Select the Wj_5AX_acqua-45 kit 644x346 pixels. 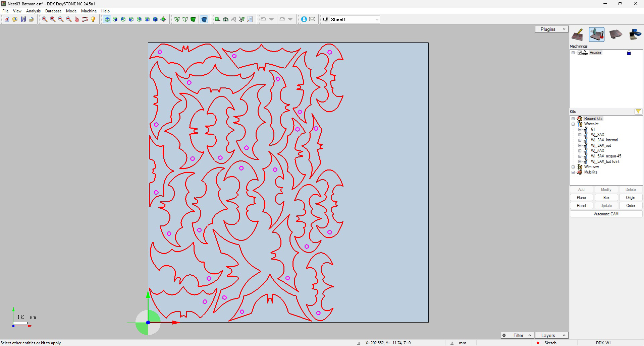coord(606,156)
